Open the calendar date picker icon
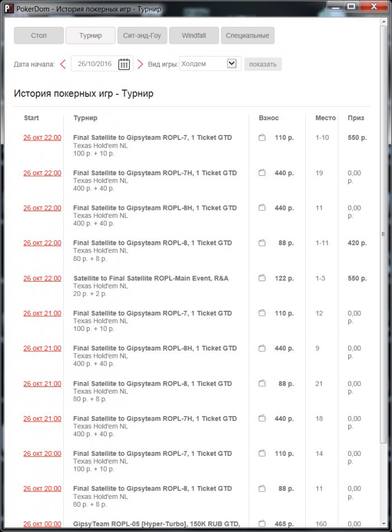The width and height of the screenshot is (392, 532). [124, 64]
